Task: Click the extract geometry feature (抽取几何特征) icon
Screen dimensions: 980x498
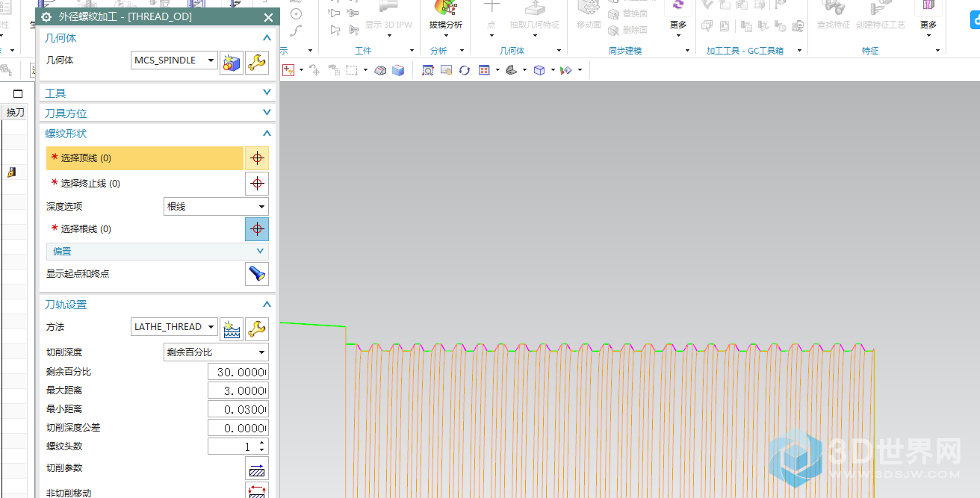Action: [x=535, y=7]
